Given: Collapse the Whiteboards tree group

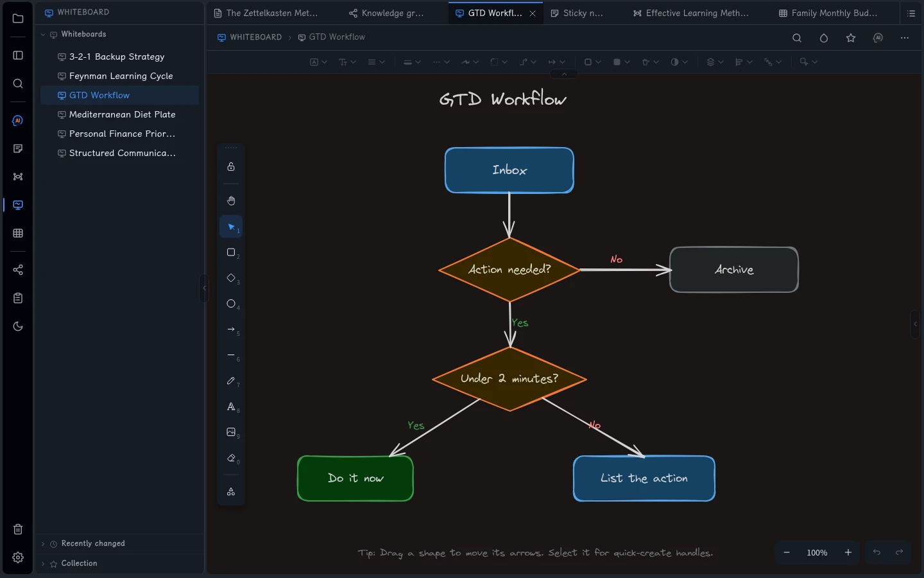Looking at the screenshot, I should point(43,35).
